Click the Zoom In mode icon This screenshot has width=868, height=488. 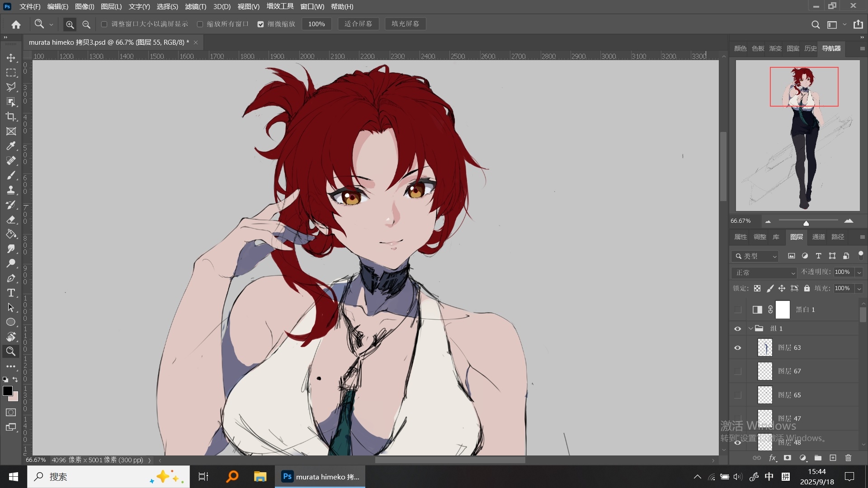pos(70,24)
